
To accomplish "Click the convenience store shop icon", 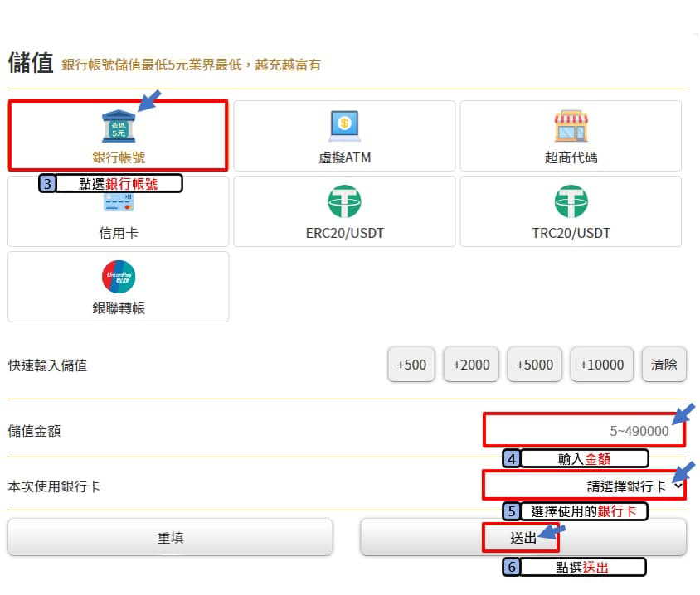I will point(571,126).
